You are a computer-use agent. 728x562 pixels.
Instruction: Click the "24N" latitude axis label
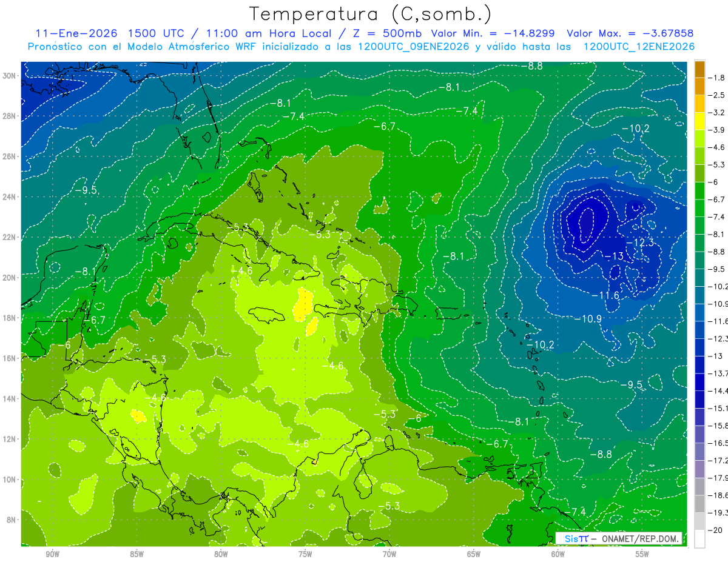(x=10, y=197)
